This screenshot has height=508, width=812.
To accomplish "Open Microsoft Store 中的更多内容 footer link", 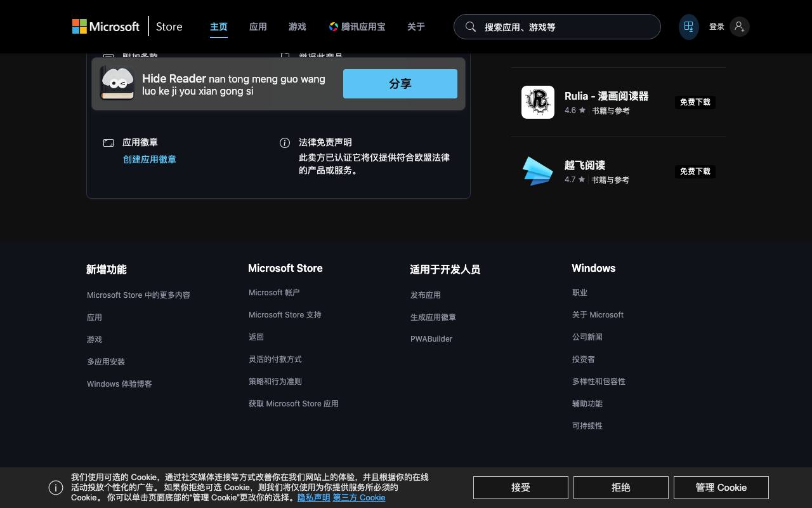I will tap(138, 295).
